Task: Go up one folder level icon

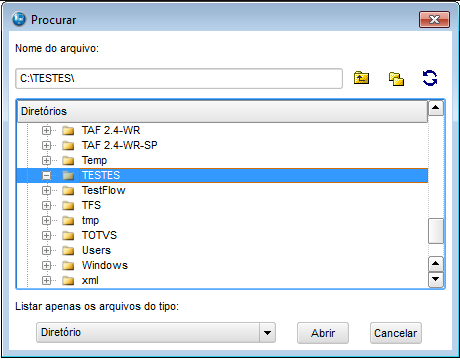Action: click(x=361, y=78)
